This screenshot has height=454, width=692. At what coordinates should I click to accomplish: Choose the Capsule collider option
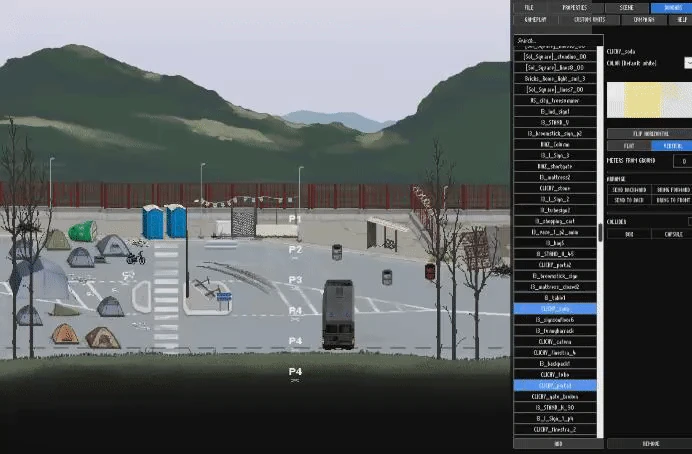[x=672, y=234]
